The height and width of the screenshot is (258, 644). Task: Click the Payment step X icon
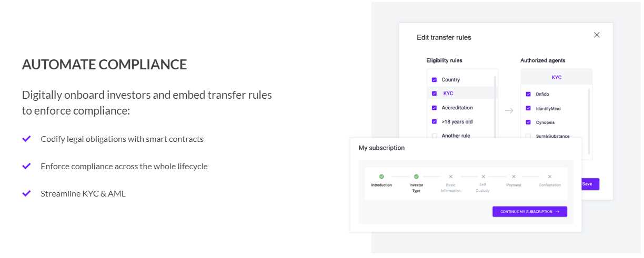tap(514, 177)
